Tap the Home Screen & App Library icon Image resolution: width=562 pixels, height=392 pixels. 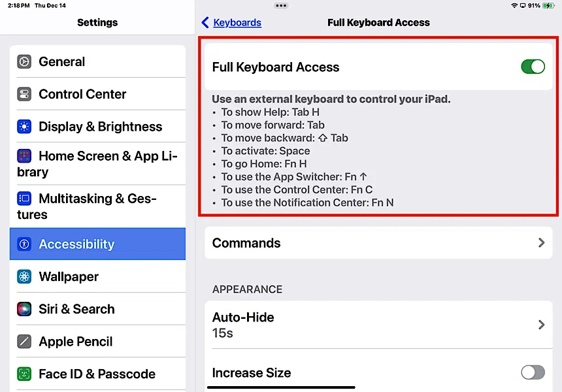[x=24, y=156]
